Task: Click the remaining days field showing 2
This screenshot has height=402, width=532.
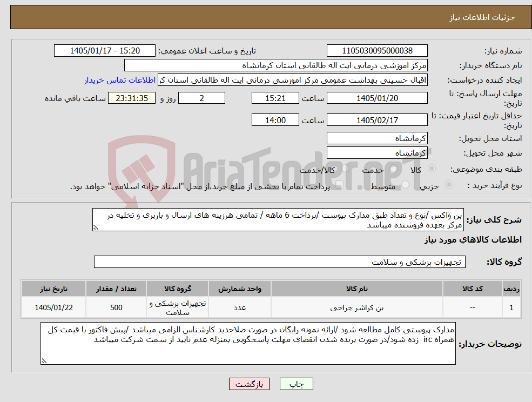Action: [201, 98]
